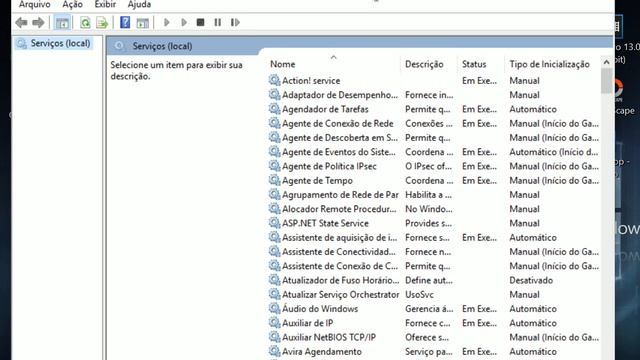Click the gear icon of ASP.NET State Service
This screenshot has height=360, width=640.
tap(274, 223)
